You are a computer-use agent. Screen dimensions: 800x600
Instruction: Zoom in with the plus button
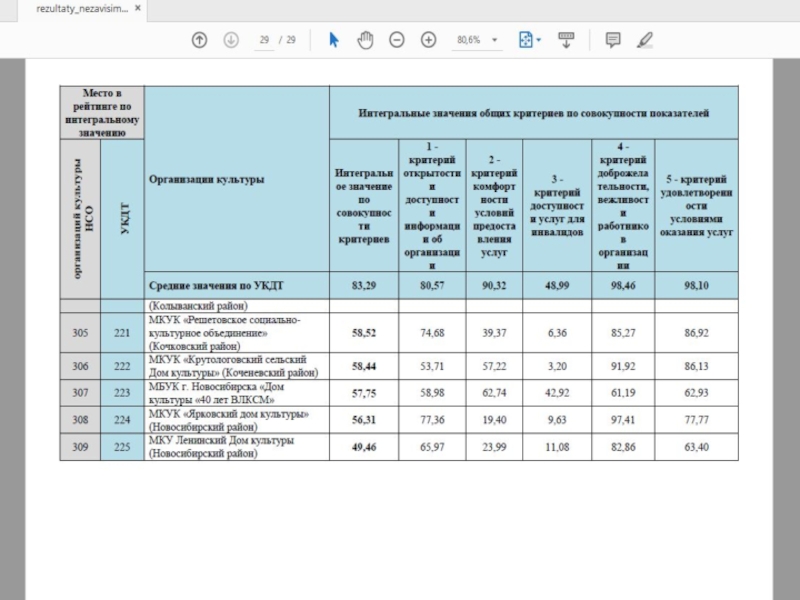(x=429, y=40)
